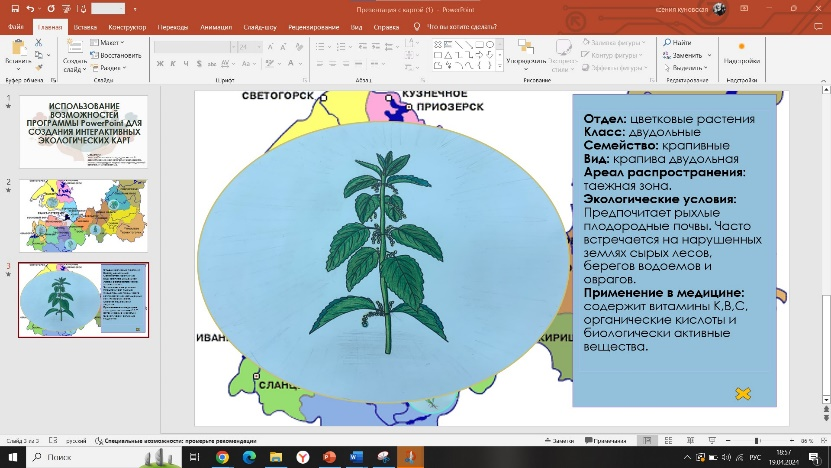831x468 pixels.
Task: Click the Undo arrow icon
Action: pyautogui.click(x=31, y=8)
